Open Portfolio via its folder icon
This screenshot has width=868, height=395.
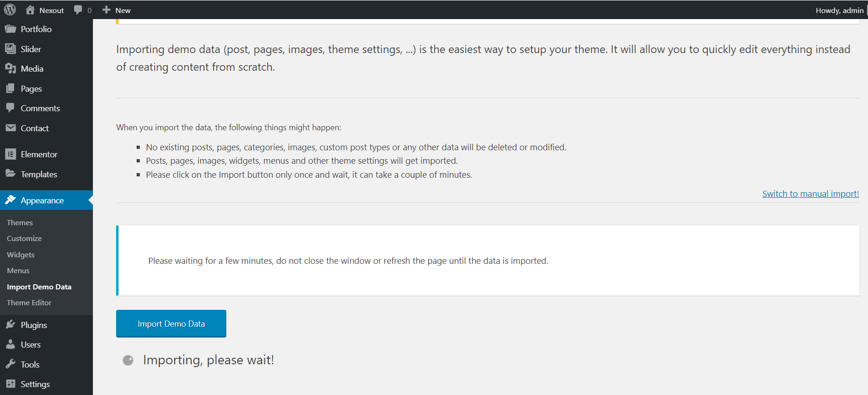tap(10, 29)
